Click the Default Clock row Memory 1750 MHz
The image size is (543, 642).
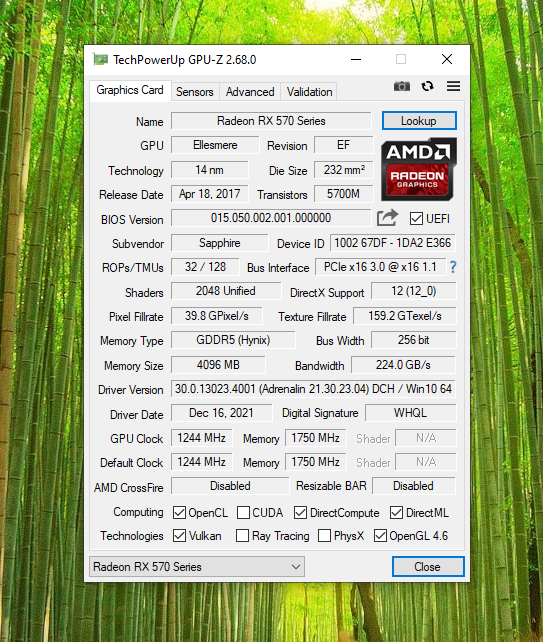pos(316,462)
